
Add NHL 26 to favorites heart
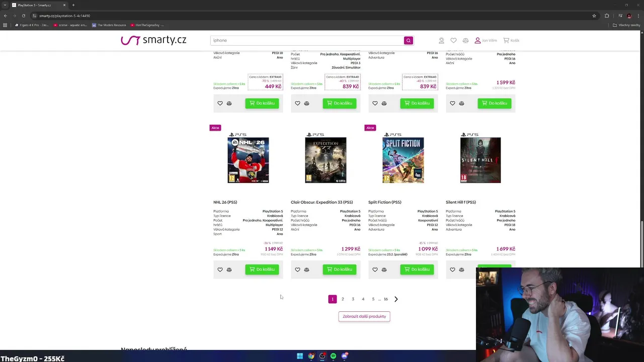(x=220, y=269)
